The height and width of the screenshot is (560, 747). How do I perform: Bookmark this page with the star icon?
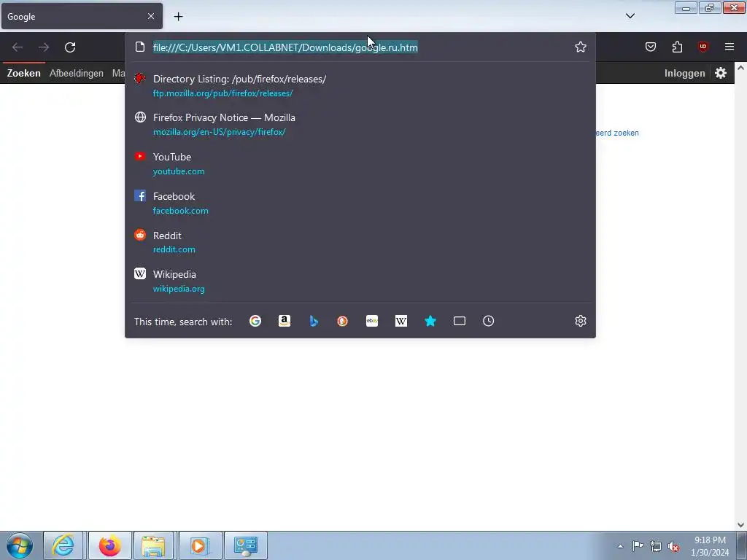tap(580, 47)
